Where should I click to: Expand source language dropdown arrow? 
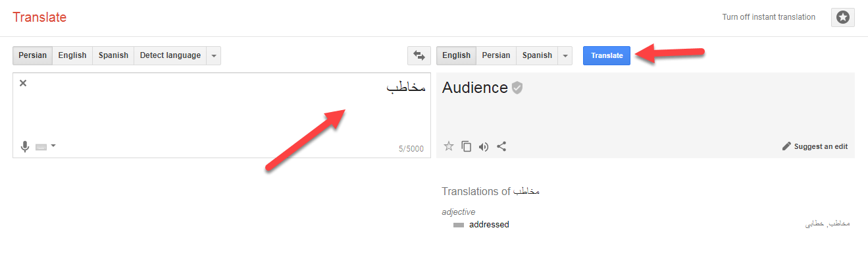(214, 55)
